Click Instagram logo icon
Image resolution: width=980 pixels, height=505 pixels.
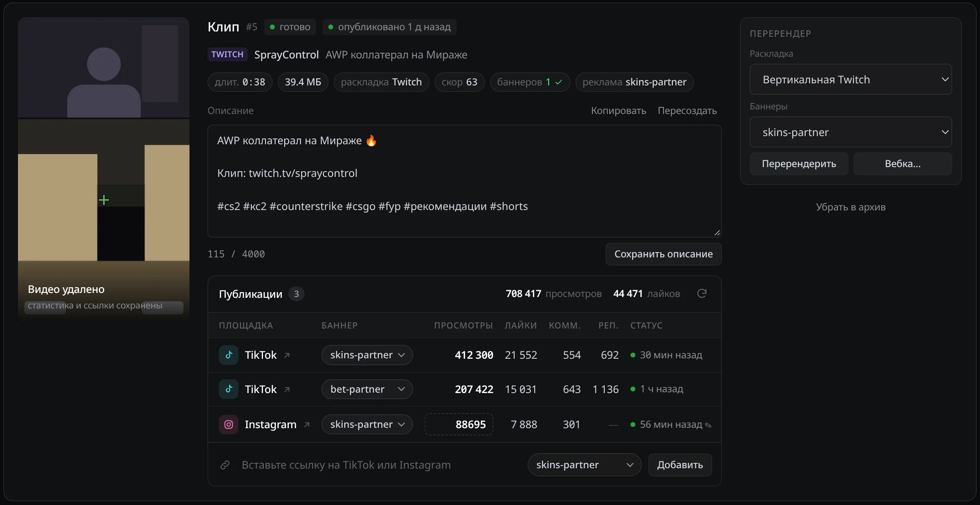click(x=229, y=425)
